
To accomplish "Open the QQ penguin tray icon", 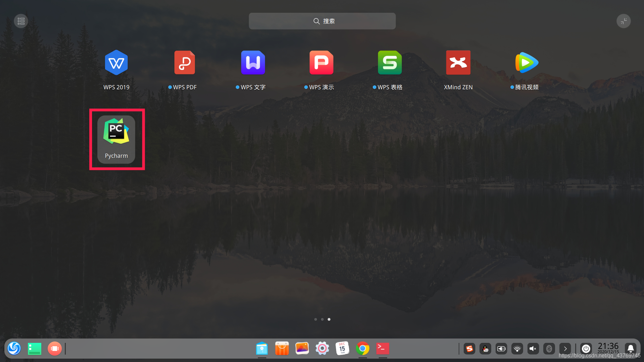I will (485, 349).
